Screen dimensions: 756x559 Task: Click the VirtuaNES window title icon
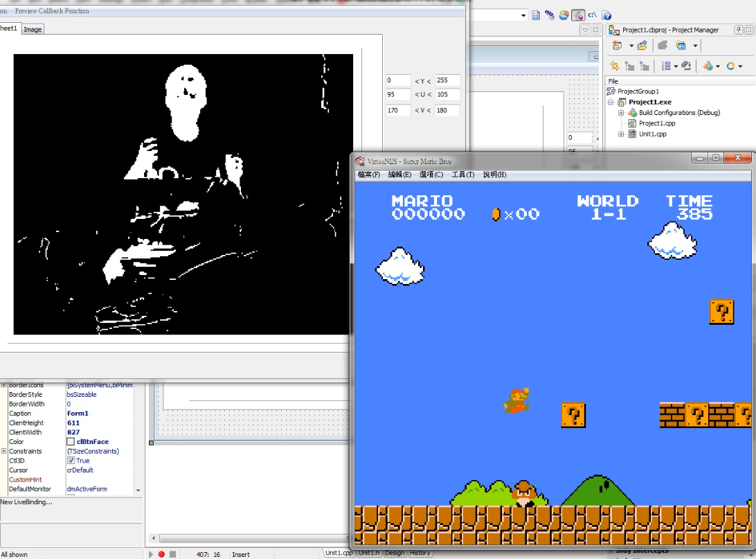[360, 161]
